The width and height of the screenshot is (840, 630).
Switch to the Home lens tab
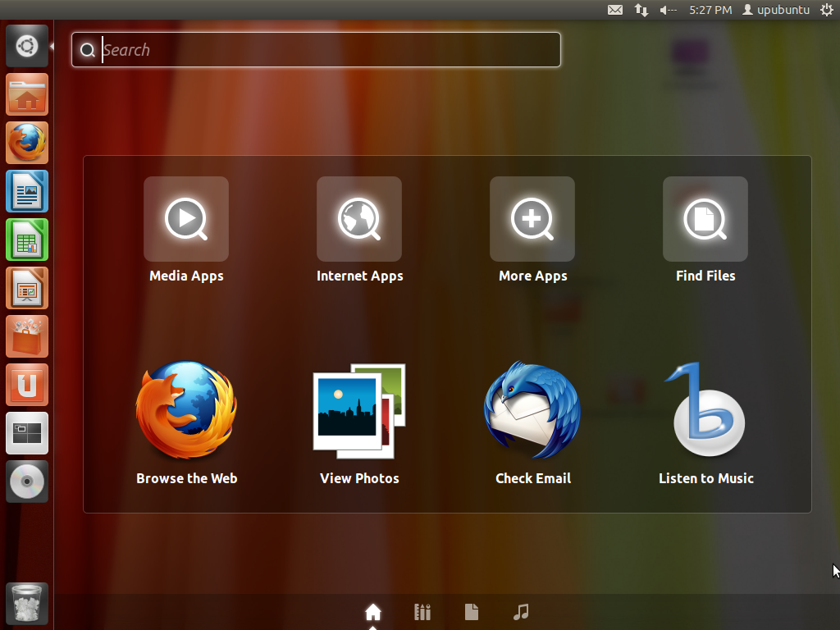click(x=373, y=612)
